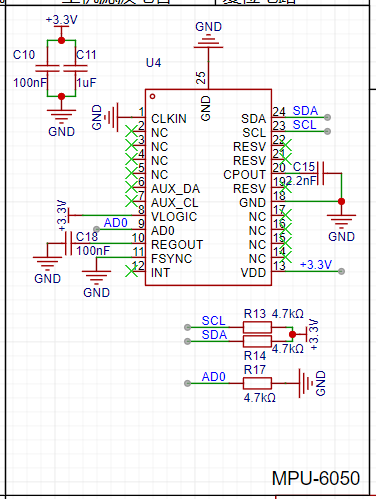Select resistor R17 on AD0 line
Viewport: 376px width, 499px height.
click(257, 383)
